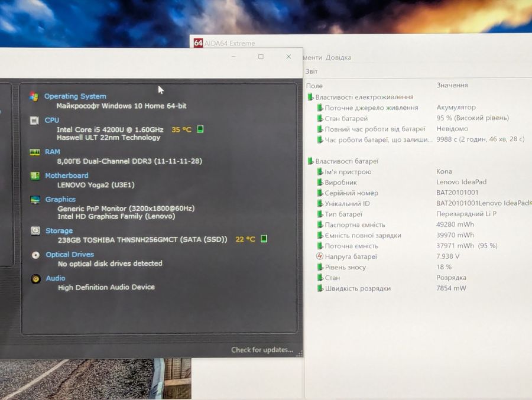Click the icon beside Поточне джерело живлення
This screenshot has width=532, height=400.
click(320, 108)
